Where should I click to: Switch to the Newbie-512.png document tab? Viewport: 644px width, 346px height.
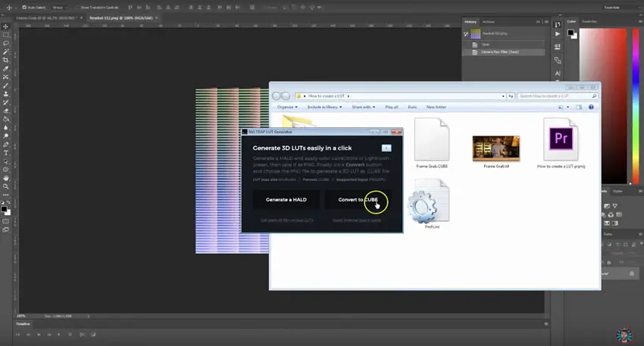click(x=123, y=18)
